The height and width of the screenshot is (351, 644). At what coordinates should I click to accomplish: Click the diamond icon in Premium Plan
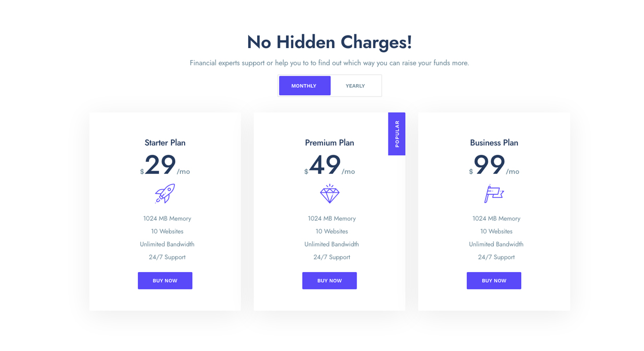(330, 194)
